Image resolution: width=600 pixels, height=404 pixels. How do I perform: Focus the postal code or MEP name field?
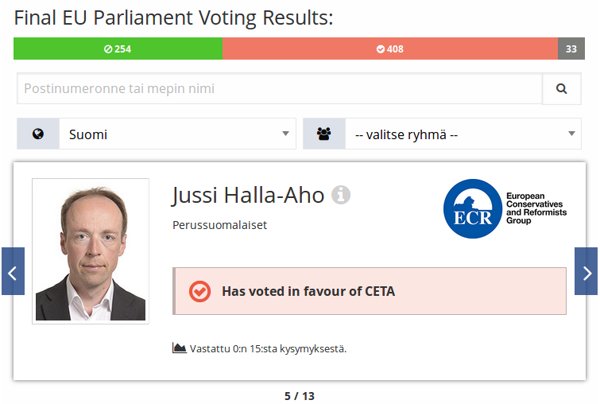point(279,89)
